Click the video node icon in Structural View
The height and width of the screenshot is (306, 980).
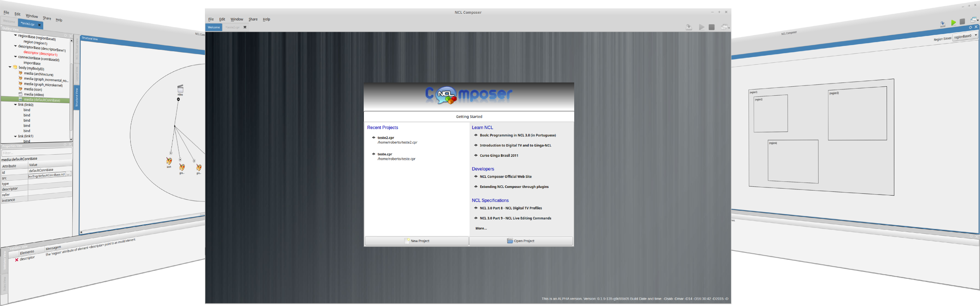(180, 89)
